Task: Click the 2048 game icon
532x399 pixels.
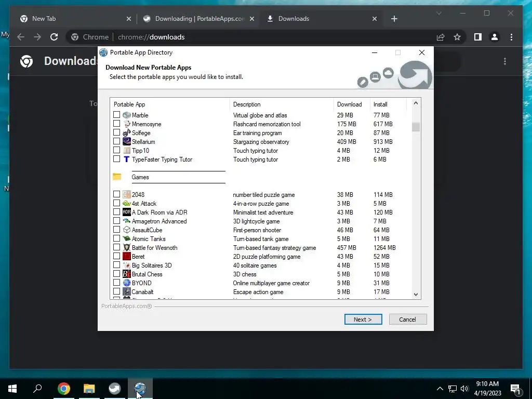Action: coord(127,194)
